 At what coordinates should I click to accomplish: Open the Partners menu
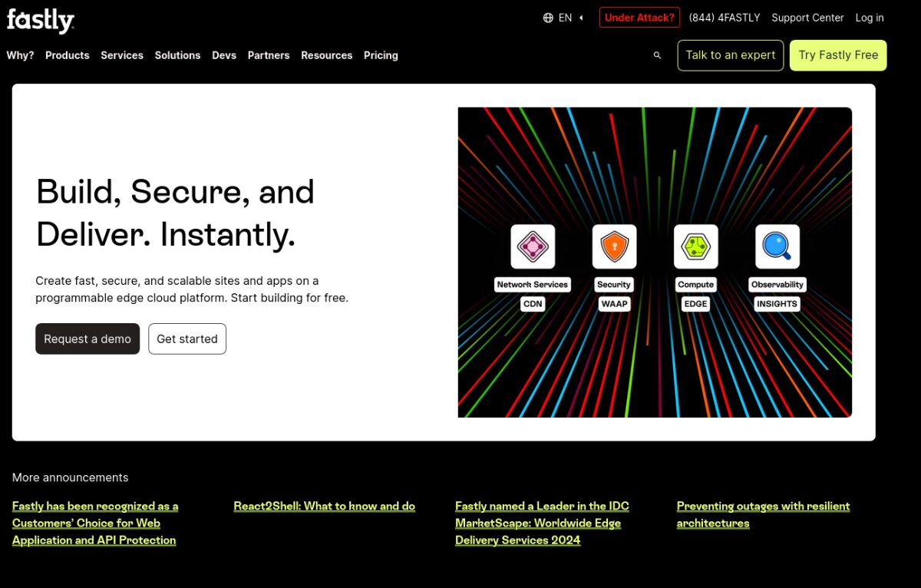pyautogui.click(x=269, y=55)
